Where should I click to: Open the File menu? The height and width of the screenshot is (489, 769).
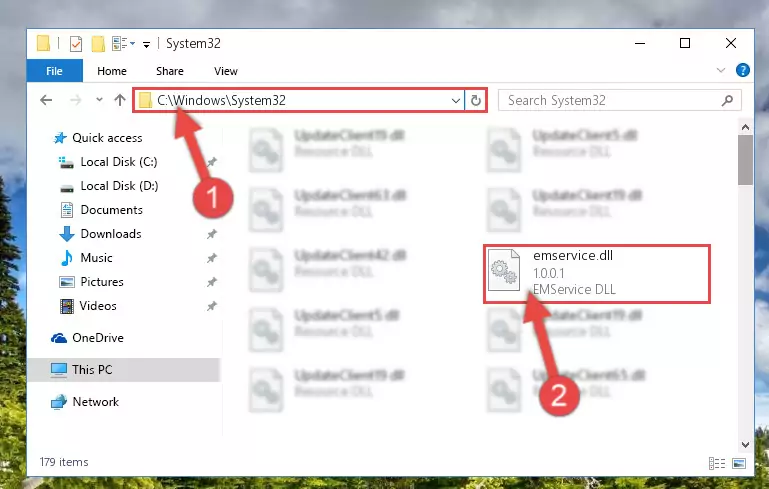tap(54, 71)
